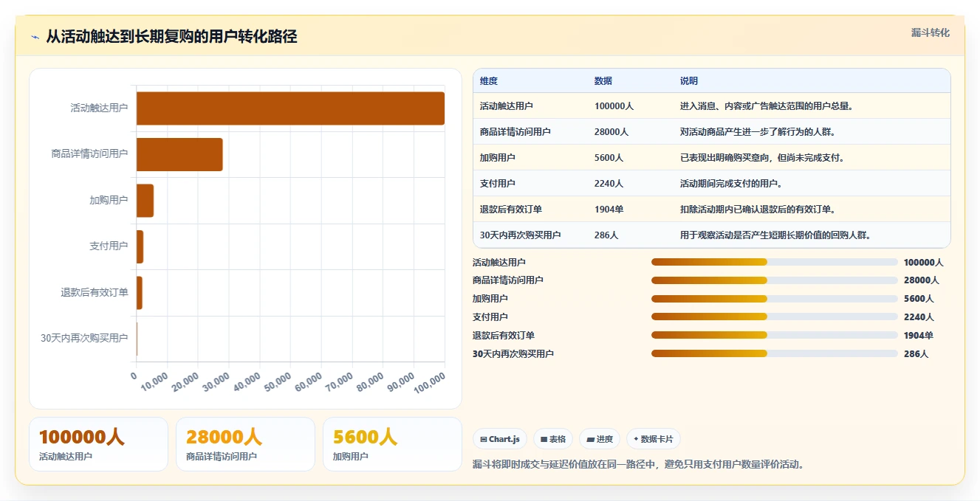Screen dimensions: 980x501
Task: Click the 30天内再次购买用户 progress bar
Action: click(775, 353)
